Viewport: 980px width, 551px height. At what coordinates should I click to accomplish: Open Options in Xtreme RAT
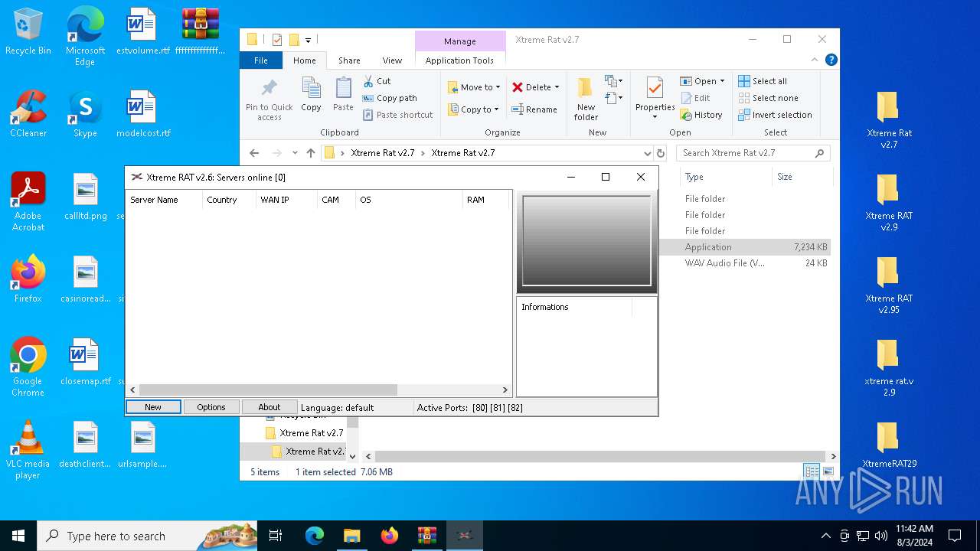click(211, 407)
